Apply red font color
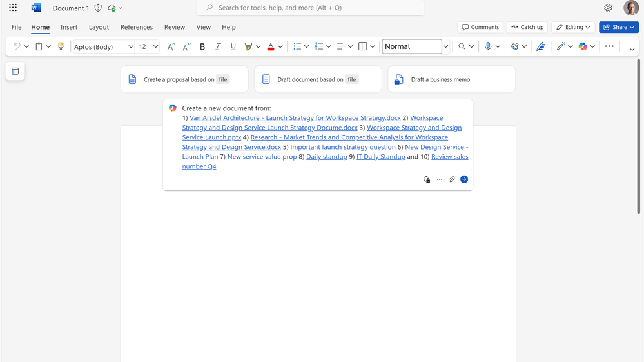The width and height of the screenshot is (644, 362). coord(271,46)
